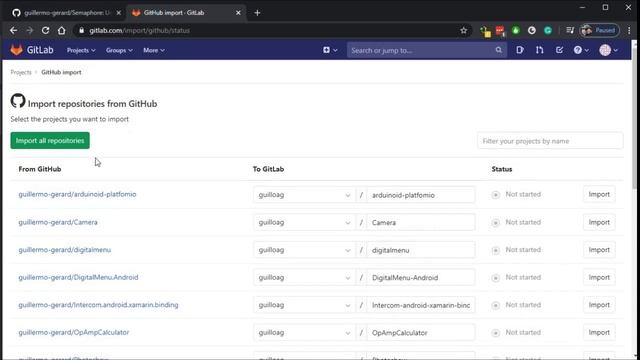
Task: Open the Issues icon in navbar
Action: (520, 50)
